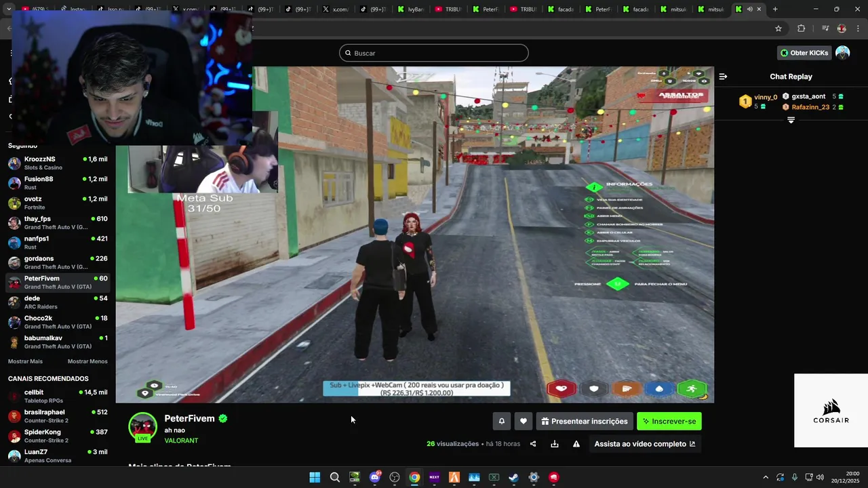The height and width of the screenshot is (488, 868).
Task: Click the taskbar microphone tray icon
Action: coord(794,477)
